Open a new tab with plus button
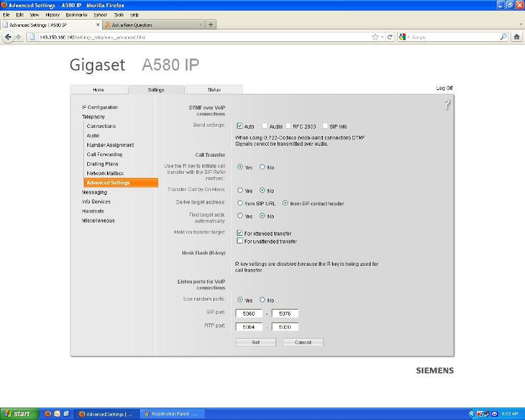The width and height of the screenshot is (525, 420). (x=211, y=25)
